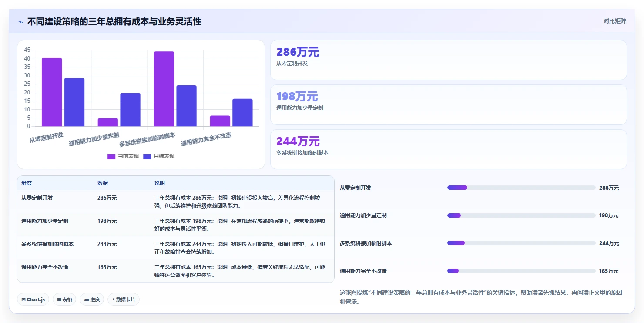The image size is (644, 323).
Task: Click the chart title 不同建设策略的三年总拥有成本与业务灵活性
Action: [x=114, y=21]
